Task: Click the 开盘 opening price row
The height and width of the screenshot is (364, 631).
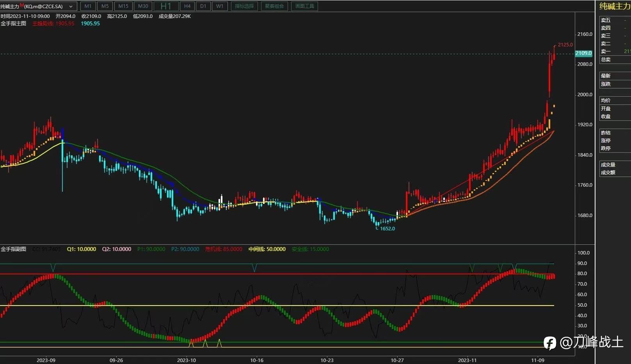Action: click(x=615, y=109)
